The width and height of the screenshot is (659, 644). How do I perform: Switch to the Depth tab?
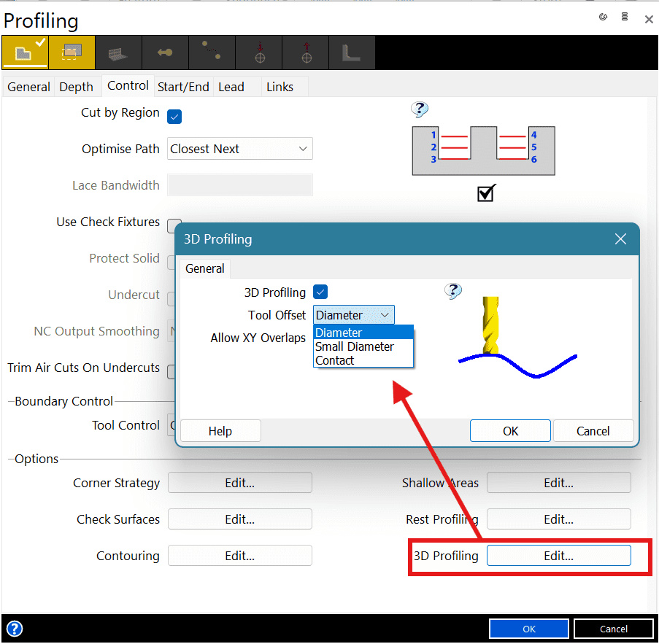pos(76,87)
